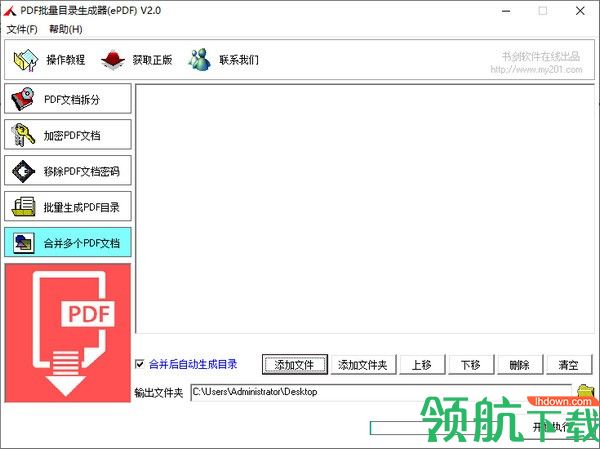Image resolution: width=600 pixels, height=449 pixels.
Task: Open the 帮助(H) menu
Action: (x=65, y=29)
